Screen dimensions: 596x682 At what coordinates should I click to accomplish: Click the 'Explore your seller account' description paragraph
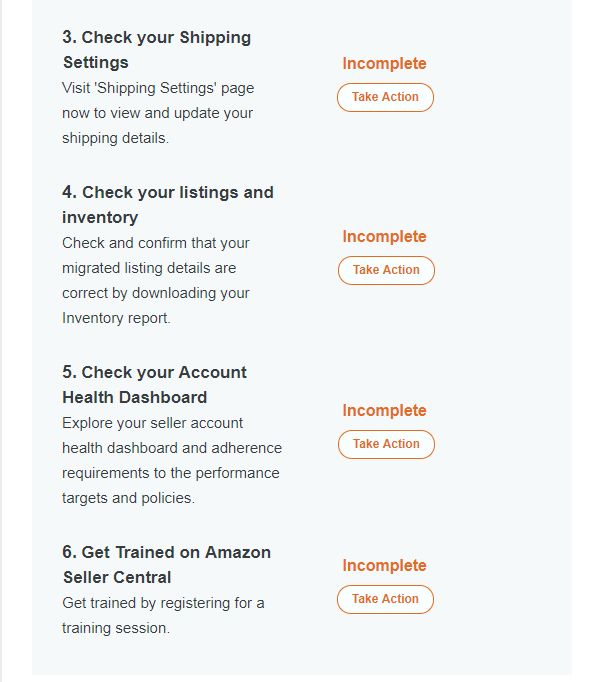click(x=172, y=461)
